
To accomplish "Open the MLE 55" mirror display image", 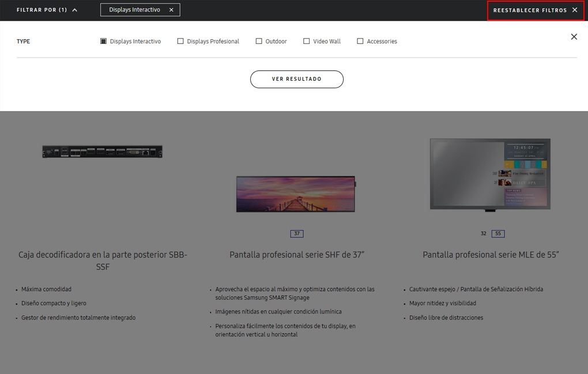I will coord(490,175).
